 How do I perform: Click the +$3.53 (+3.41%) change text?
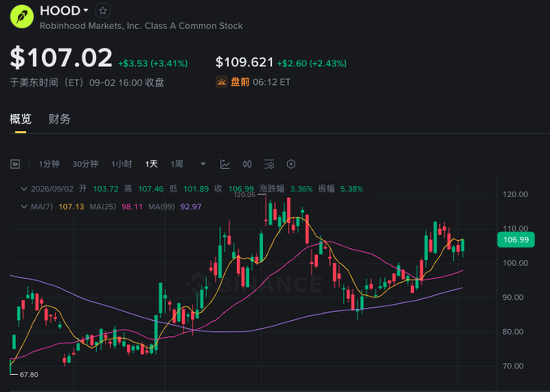pyautogui.click(x=153, y=64)
